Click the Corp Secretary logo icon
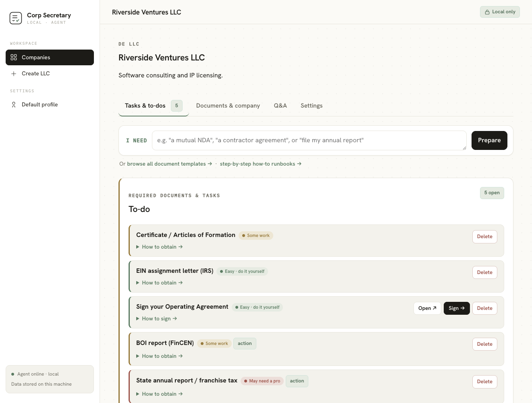This screenshot has width=532, height=403. [x=16, y=18]
